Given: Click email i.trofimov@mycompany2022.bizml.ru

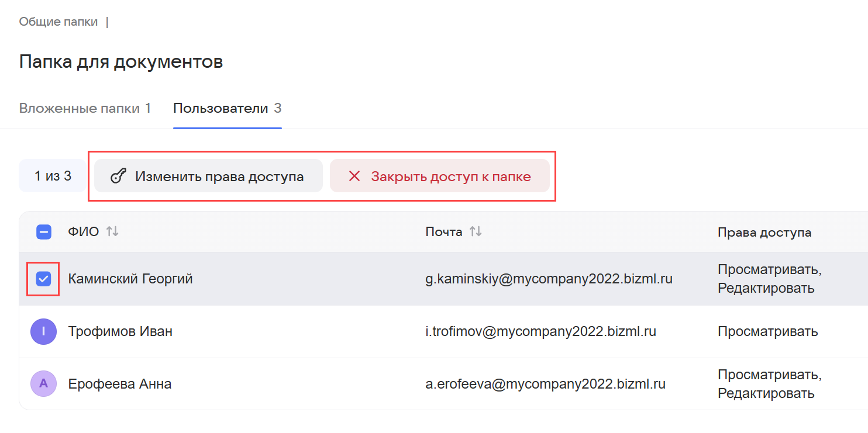Looking at the screenshot, I should [x=540, y=332].
